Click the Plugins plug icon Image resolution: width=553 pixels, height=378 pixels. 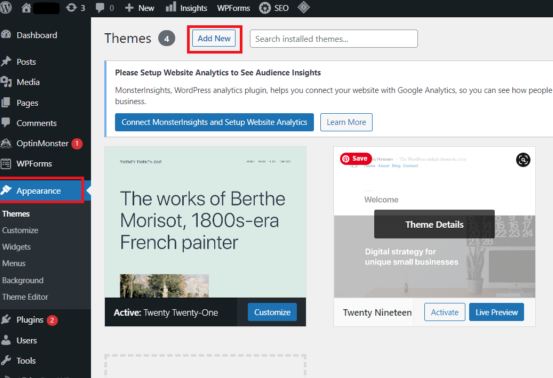tap(6, 319)
